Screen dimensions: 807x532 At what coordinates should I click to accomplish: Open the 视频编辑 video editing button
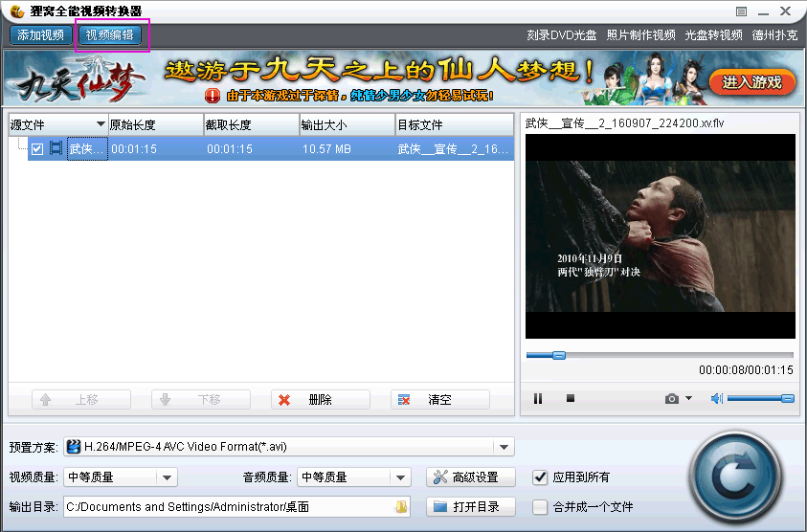click(x=110, y=35)
